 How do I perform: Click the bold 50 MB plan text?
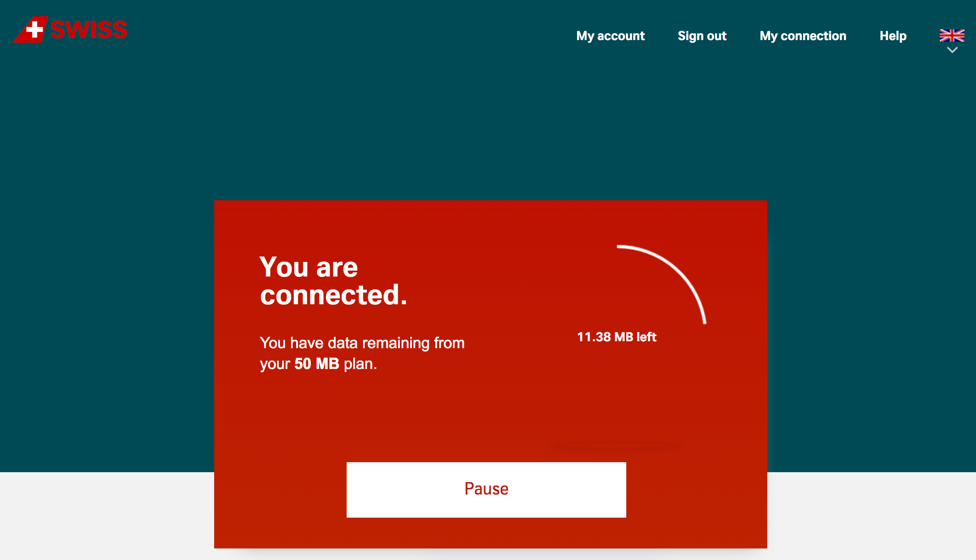tap(317, 364)
